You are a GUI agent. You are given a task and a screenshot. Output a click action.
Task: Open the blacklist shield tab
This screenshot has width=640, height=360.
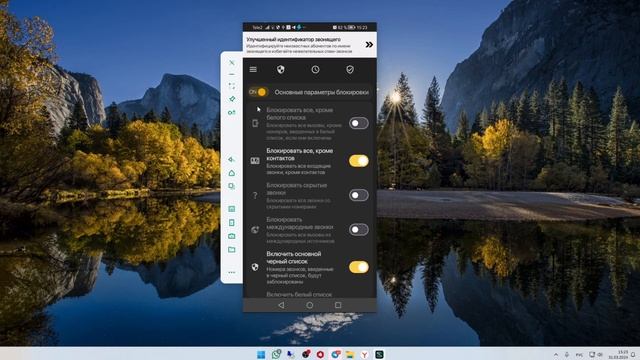(x=281, y=69)
